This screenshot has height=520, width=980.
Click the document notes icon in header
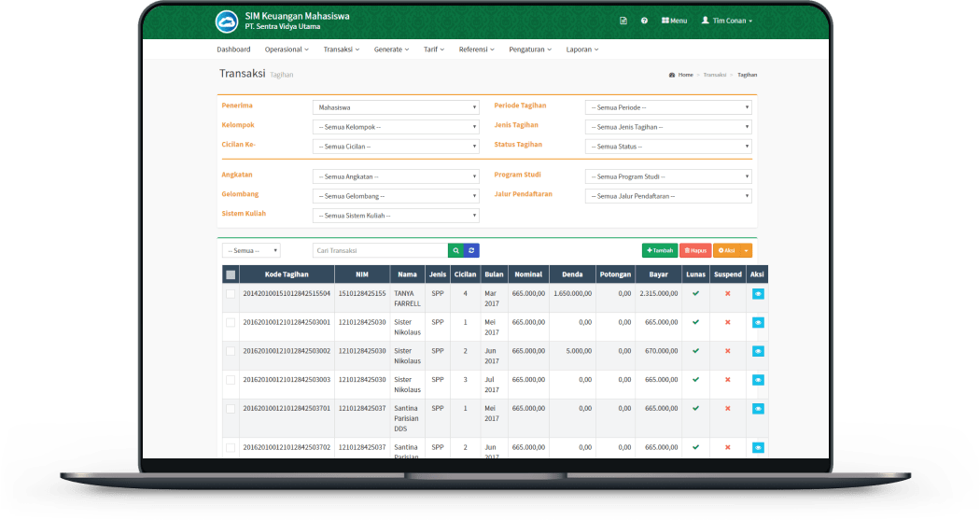tap(623, 21)
